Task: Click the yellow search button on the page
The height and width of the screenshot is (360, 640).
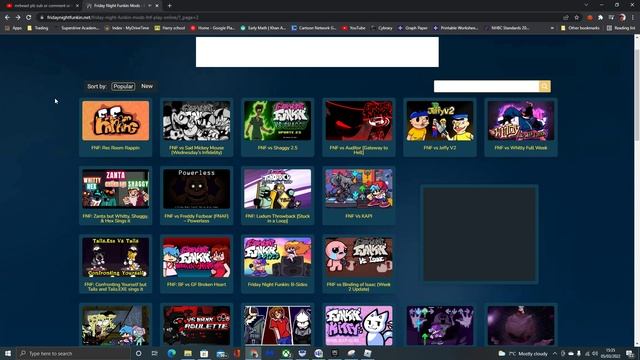Action: pos(544,86)
